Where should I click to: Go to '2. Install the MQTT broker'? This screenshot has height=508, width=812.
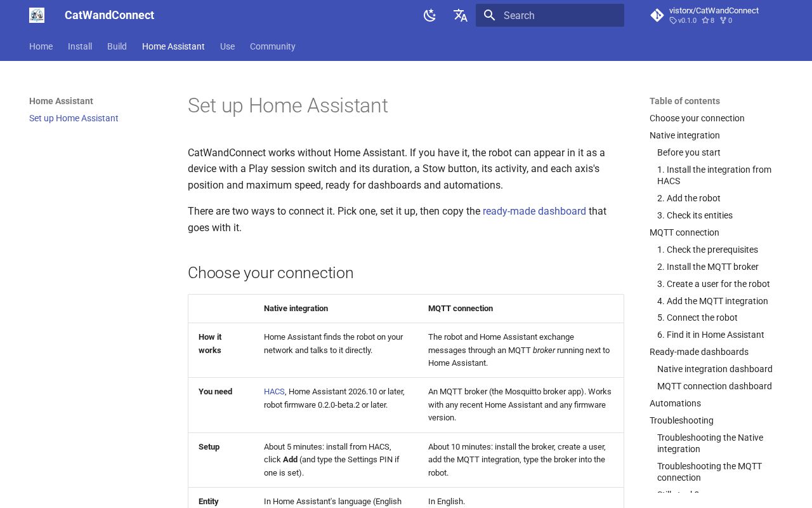[x=708, y=267]
